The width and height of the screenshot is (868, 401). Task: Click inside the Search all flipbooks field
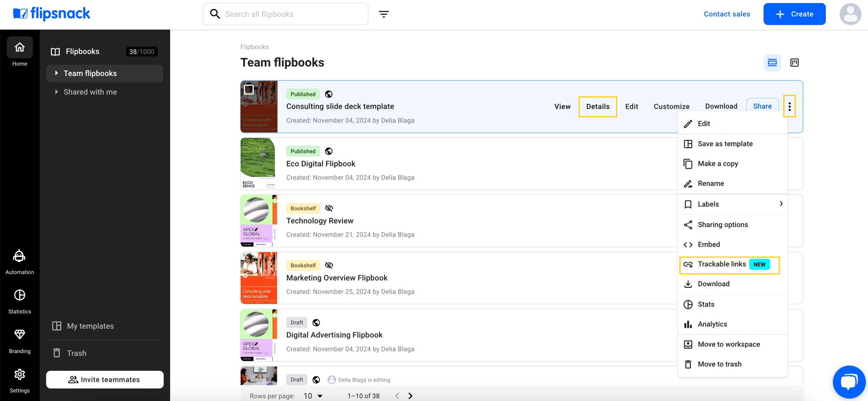point(285,14)
